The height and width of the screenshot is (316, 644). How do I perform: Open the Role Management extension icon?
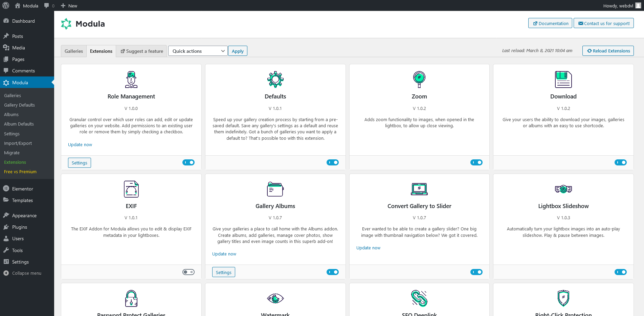[x=131, y=80]
